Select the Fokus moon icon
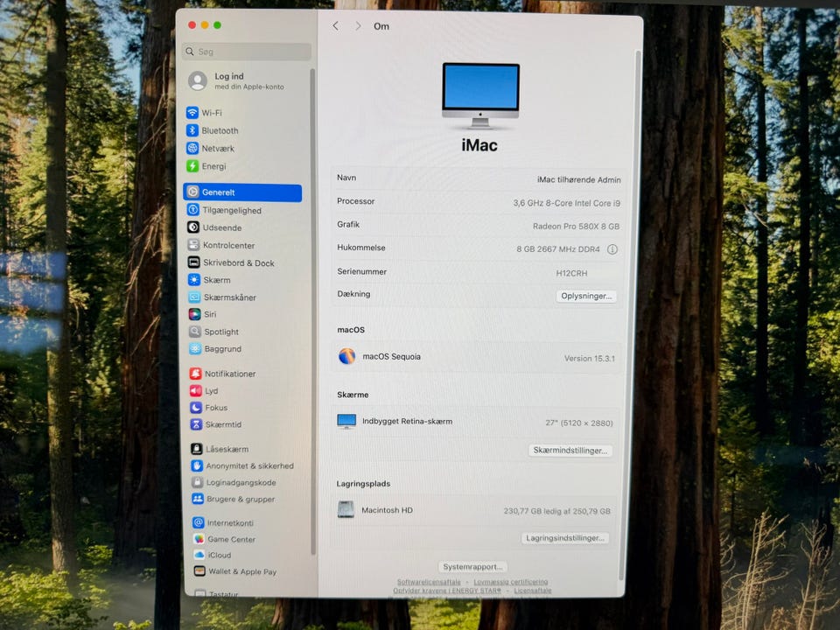This screenshot has height=630, width=840. pos(196,407)
